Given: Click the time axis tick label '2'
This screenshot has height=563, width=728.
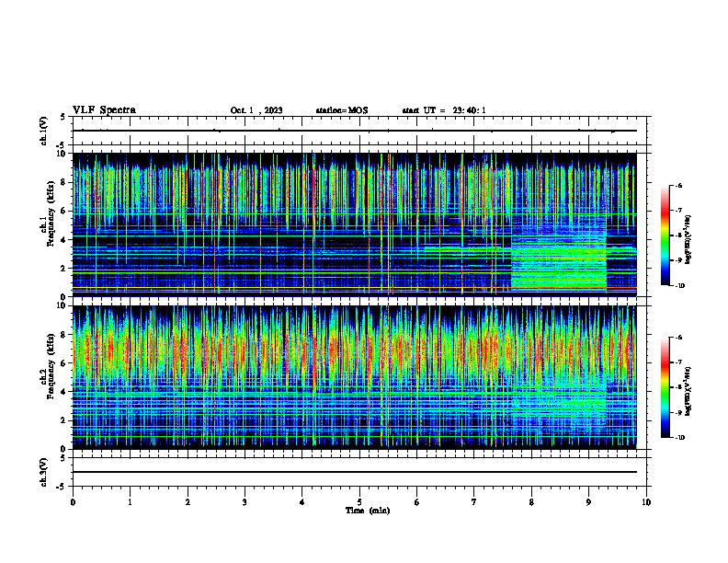Looking at the screenshot, I should pyautogui.click(x=188, y=502).
